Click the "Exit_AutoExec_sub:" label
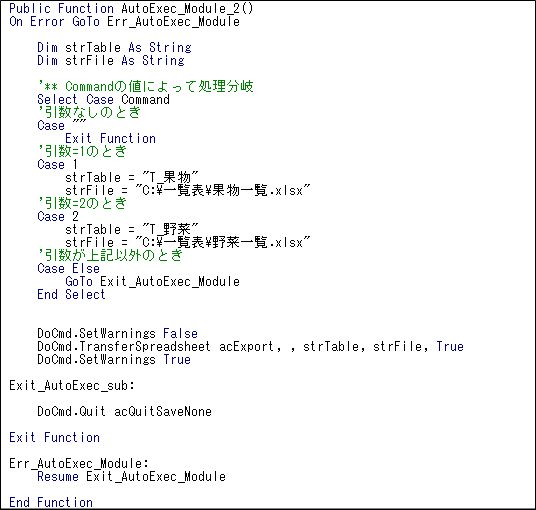The image size is (536, 510). [72, 385]
